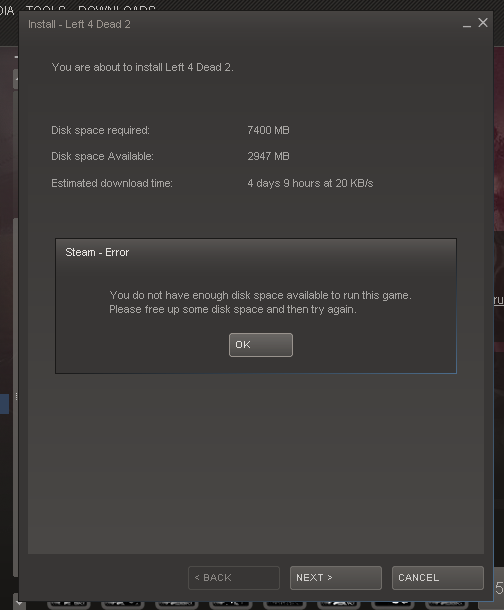Switch to the DOWNLOADS tab behind the dialog
The height and width of the screenshot is (610, 504).
click(x=117, y=8)
